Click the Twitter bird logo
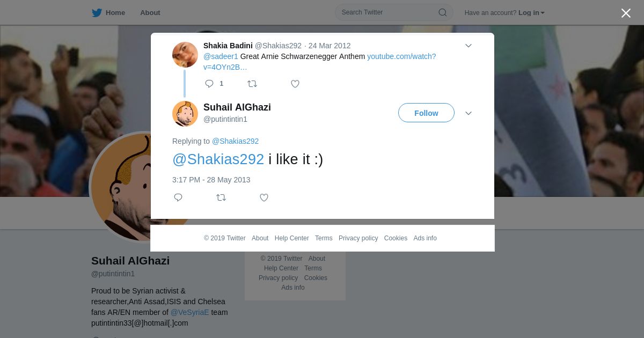This screenshot has width=644, height=338. coord(97,13)
